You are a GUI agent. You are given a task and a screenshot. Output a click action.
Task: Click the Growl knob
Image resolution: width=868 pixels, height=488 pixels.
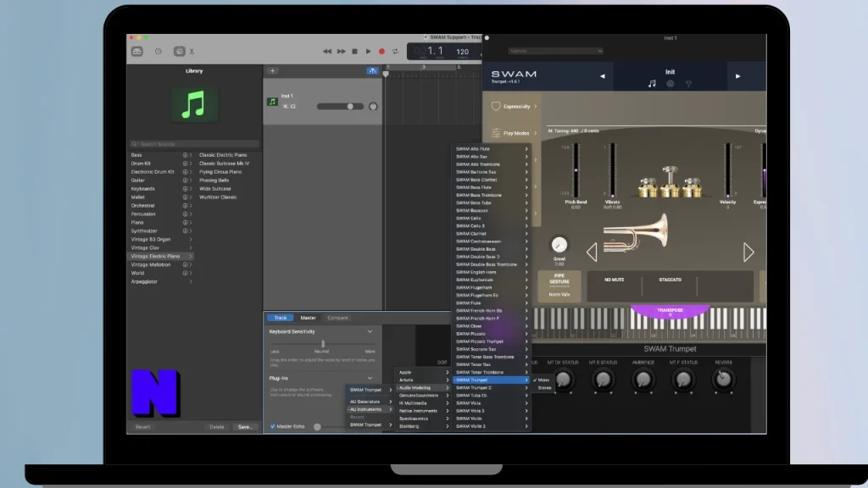click(559, 245)
